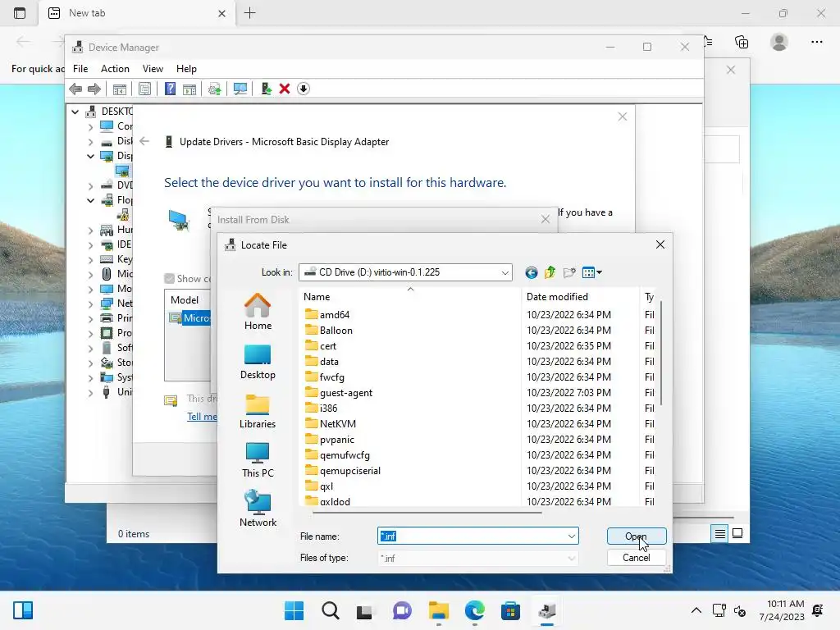This screenshot has width=840, height=630.
Task: Open Microsoft Edge from the taskbar
Action: pos(475,610)
